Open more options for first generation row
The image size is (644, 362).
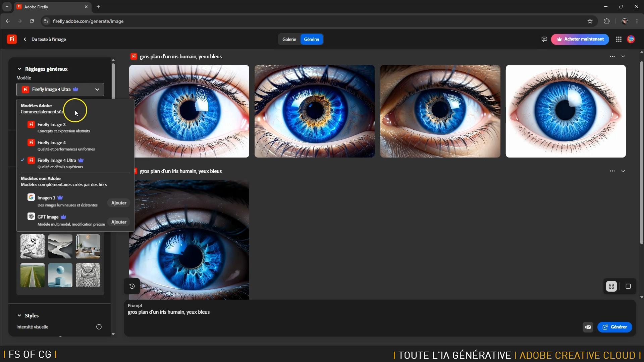[612, 56]
